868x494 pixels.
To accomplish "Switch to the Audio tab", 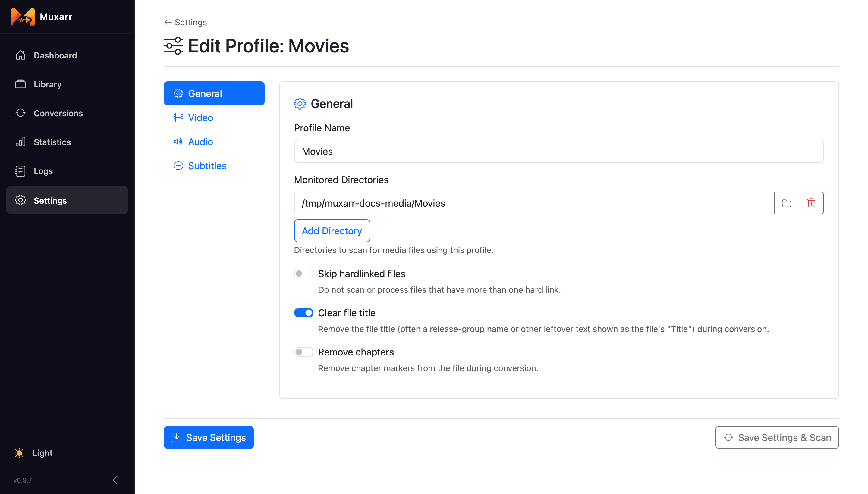I will pos(214,142).
